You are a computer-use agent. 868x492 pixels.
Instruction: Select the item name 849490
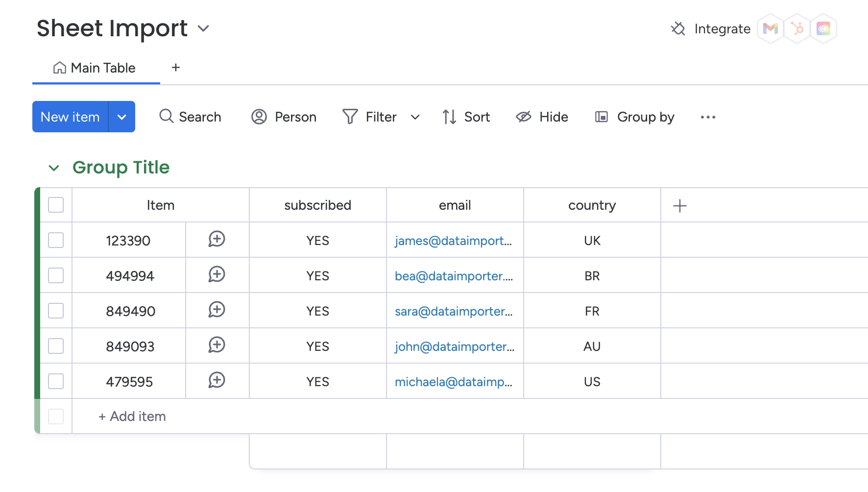(131, 311)
